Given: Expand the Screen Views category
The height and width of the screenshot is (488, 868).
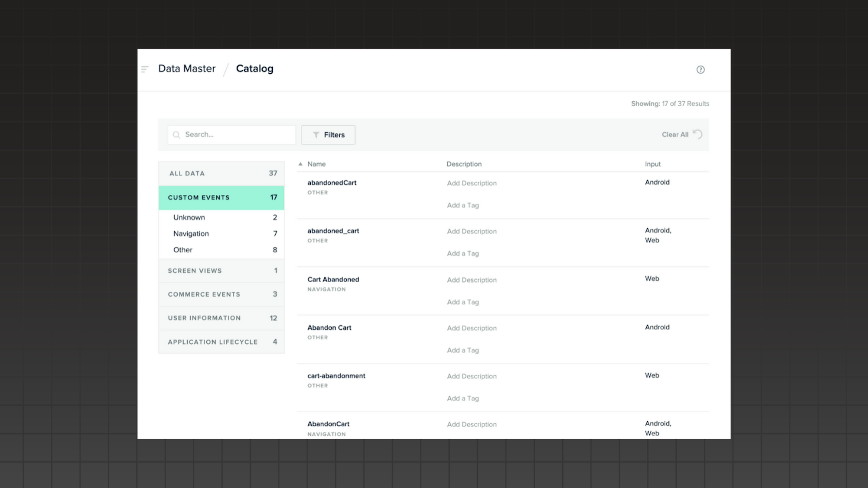Looking at the screenshot, I should tap(221, 271).
